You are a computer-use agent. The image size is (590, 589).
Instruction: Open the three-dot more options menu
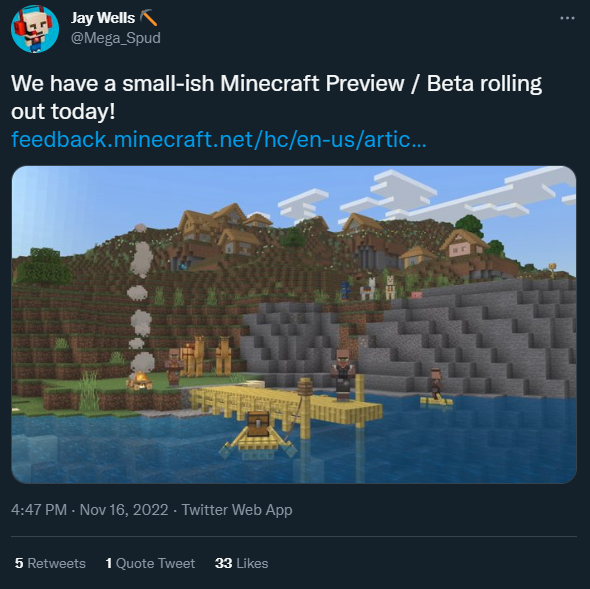[567, 18]
